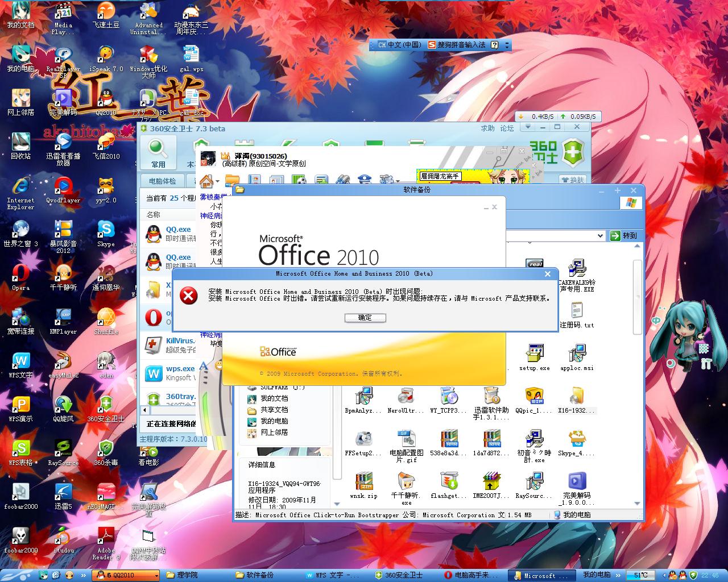Open Internet Explorer desktop shortcut

pyautogui.click(x=20, y=193)
